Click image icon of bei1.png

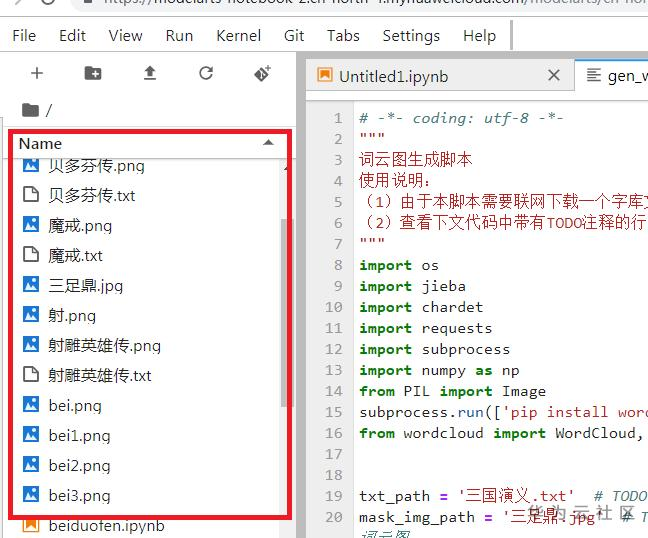[31, 434]
